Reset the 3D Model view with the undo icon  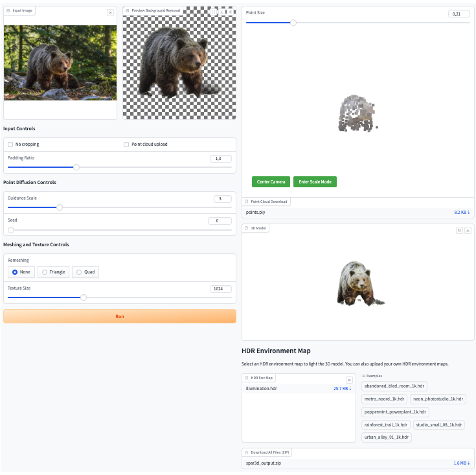click(x=459, y=230)
